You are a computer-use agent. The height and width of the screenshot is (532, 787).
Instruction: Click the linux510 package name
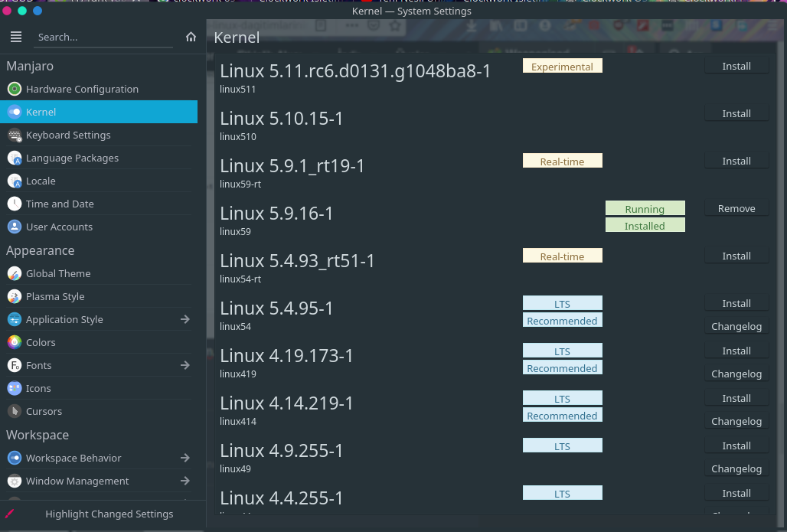coord(238,136)
